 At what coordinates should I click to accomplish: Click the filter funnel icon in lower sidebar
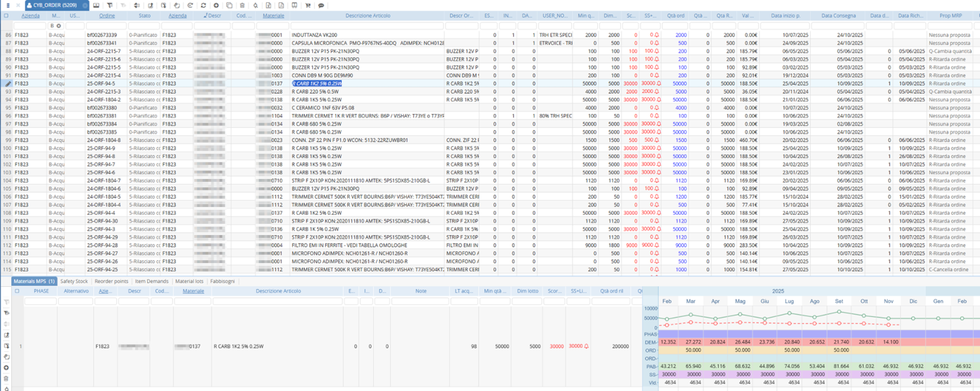pos(6,301)
